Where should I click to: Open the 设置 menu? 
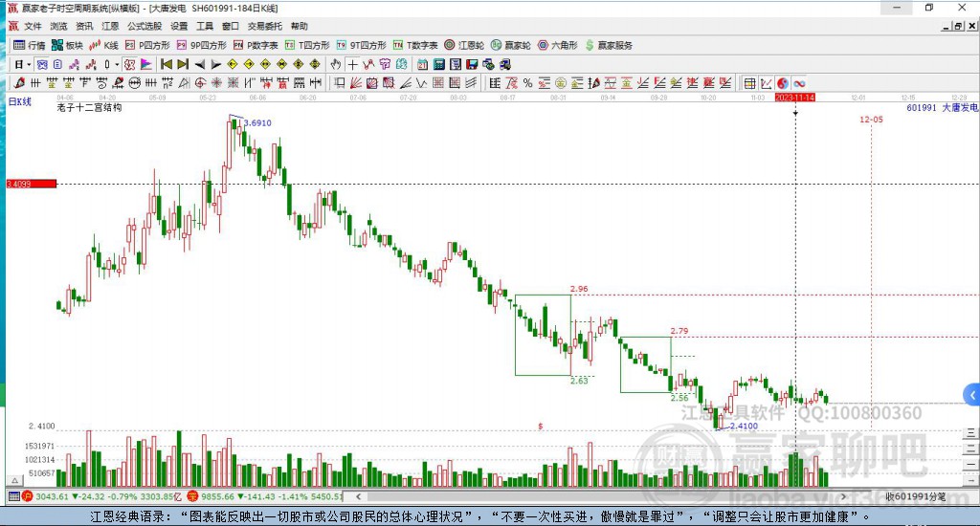(x=179, y=26)
